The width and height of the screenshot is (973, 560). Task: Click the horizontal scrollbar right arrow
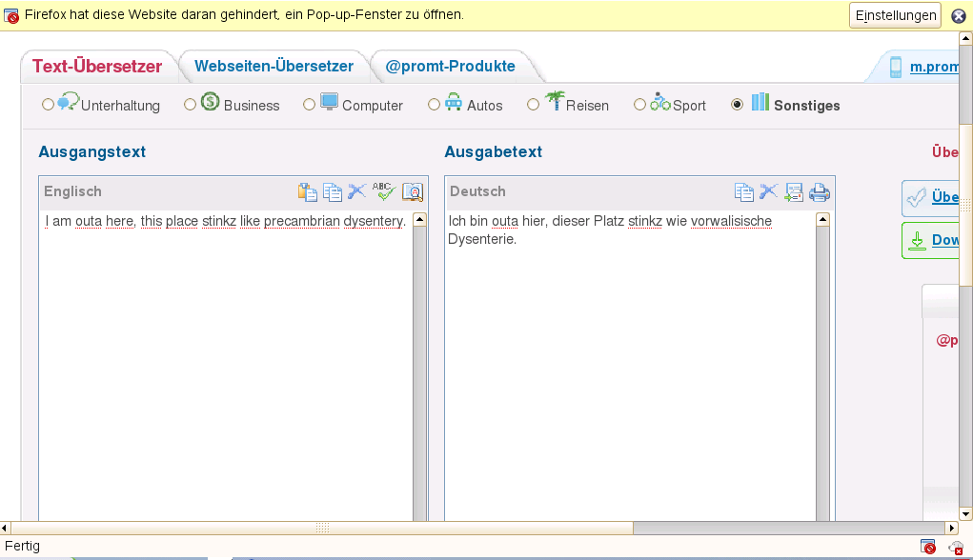point(952,528)
